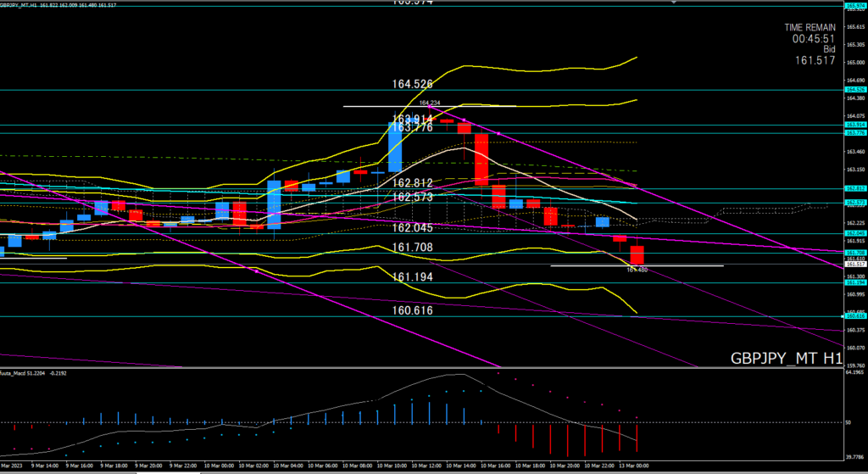Viewport: 868px width, 474px height.
Task: Click the 160.616 level label on chart
Action: tap(413, 310)
